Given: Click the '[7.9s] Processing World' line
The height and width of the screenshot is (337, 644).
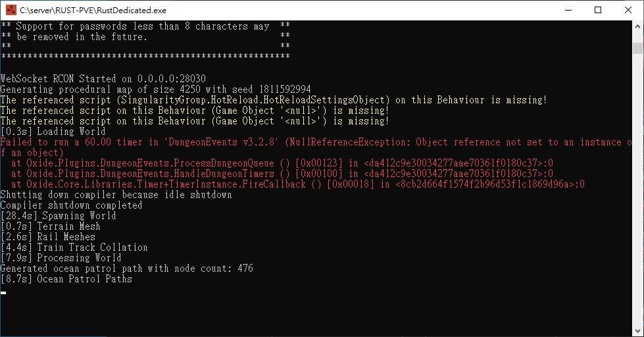Looking at the screenshot, I should 61,258.
